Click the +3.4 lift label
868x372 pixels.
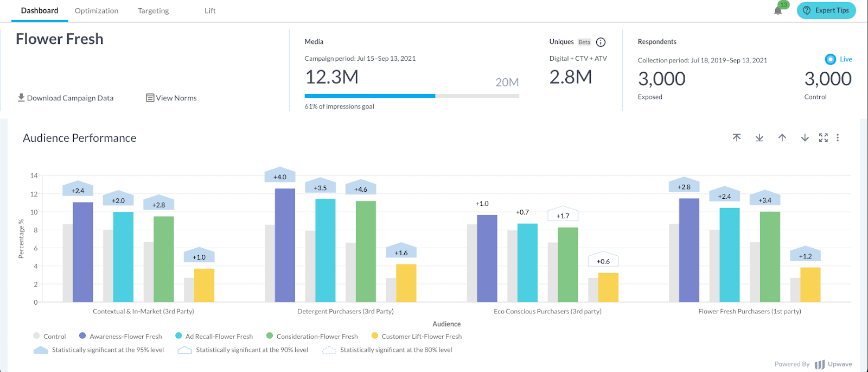(x=765, y=198)
